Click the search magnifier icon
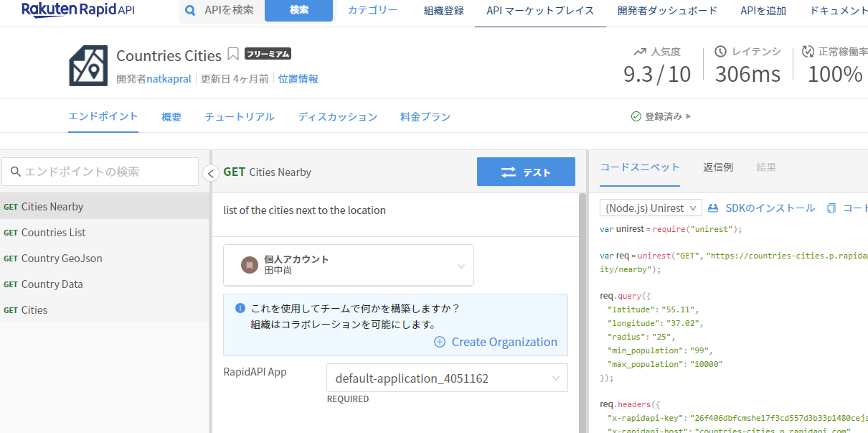868x433 pixels. pos(190,11)
